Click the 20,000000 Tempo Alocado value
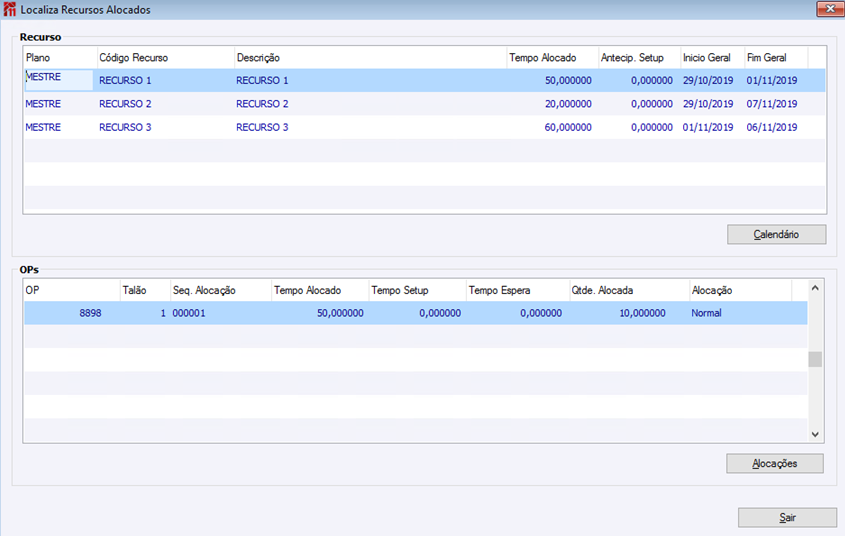 (x=568, y=103)
